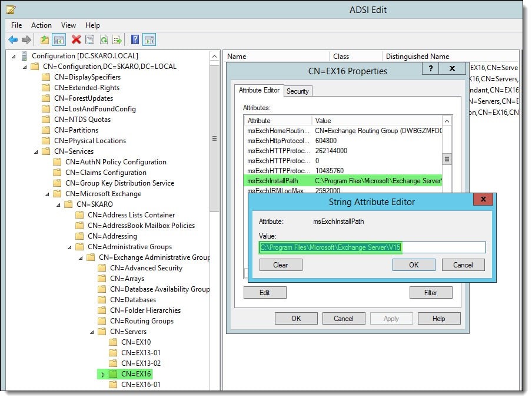Select the msExchInstallPath attribute row
The height and width of the screenshot is (400, 532).
343,181
